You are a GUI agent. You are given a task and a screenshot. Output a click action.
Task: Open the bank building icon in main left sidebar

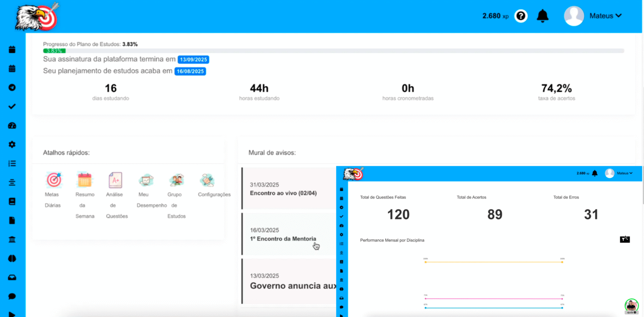12,239
